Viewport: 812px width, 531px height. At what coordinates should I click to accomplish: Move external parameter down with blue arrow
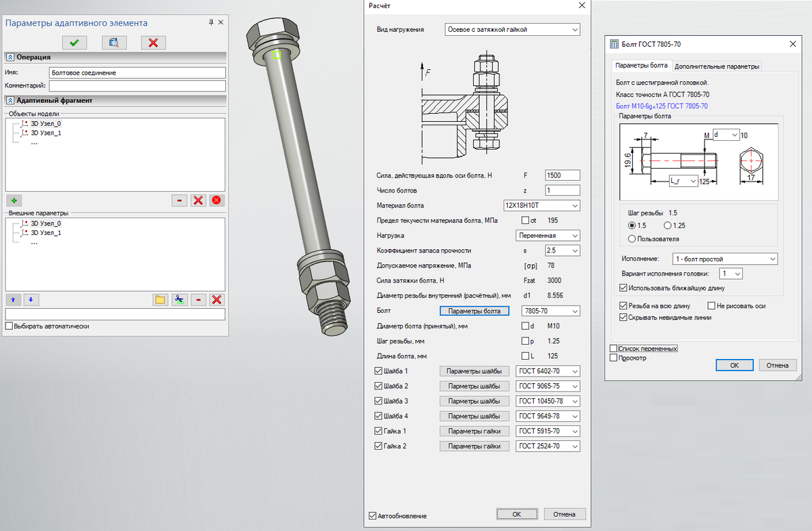coord(31,299)
